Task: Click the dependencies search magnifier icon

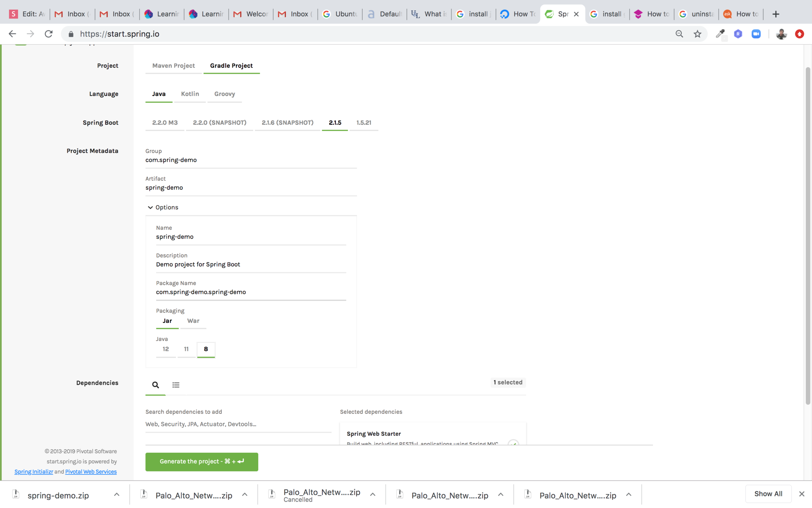Action: 155,385
